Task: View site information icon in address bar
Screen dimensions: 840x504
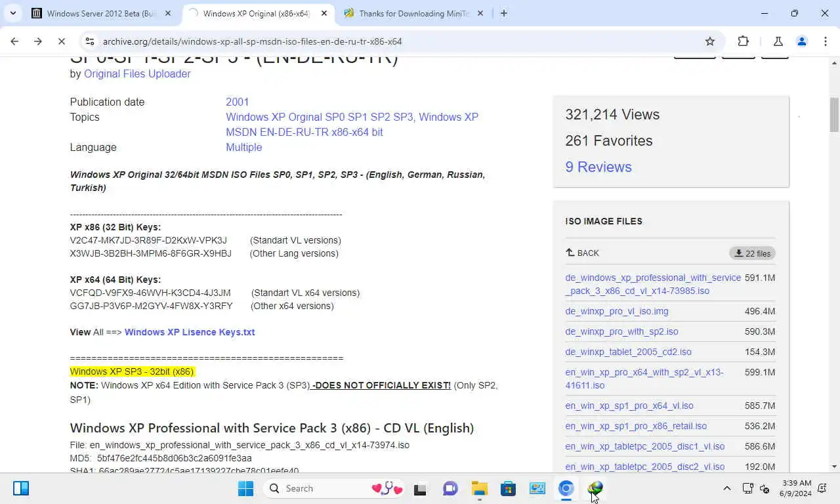Action: tap(90, 41)
